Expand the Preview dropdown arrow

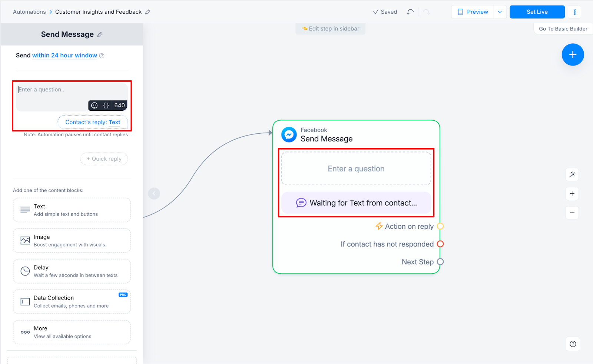(x=500, y=12)
